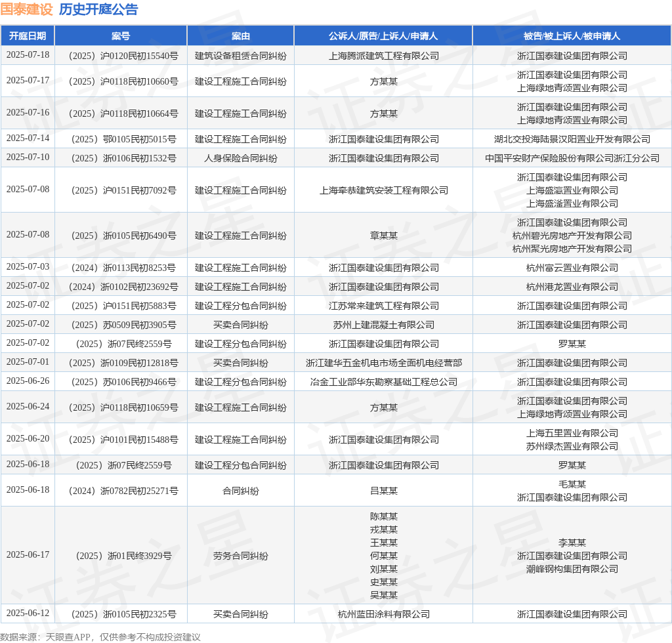672x643 pixels.
Task: Click the date cell 2025-06-20
Action: click(28, 439)
